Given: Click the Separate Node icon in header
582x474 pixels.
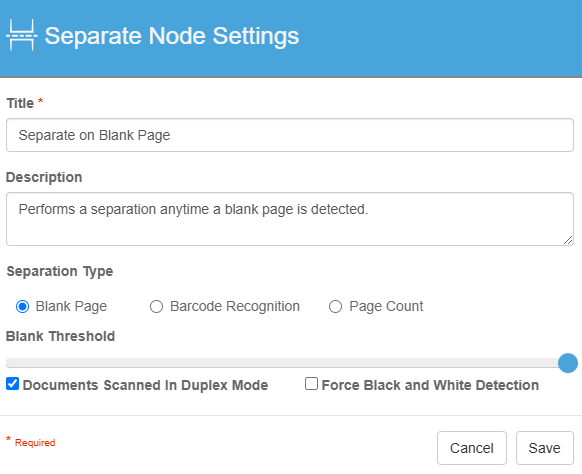Looking at the screenshot, I should 22,35.
